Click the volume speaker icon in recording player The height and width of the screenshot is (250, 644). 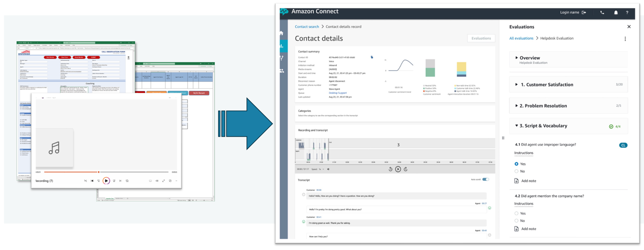click(328, 170)
